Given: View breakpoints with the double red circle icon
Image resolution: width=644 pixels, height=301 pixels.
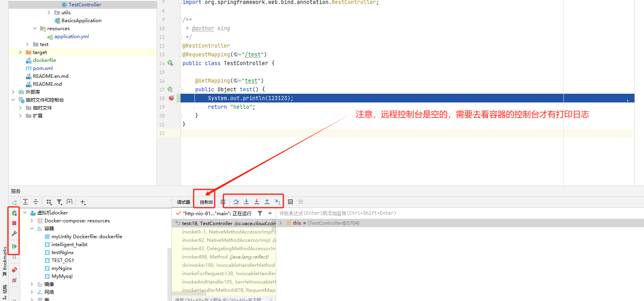Looking at the screenshot, I should [14, 270].
